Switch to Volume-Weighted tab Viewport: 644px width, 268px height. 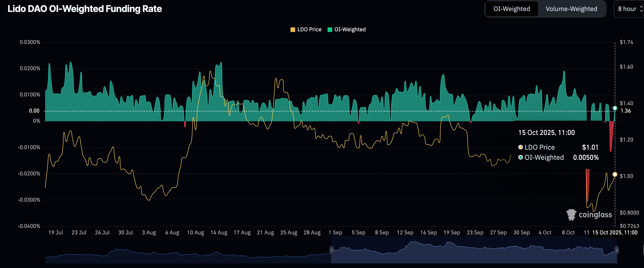click(x=571, y=9)
